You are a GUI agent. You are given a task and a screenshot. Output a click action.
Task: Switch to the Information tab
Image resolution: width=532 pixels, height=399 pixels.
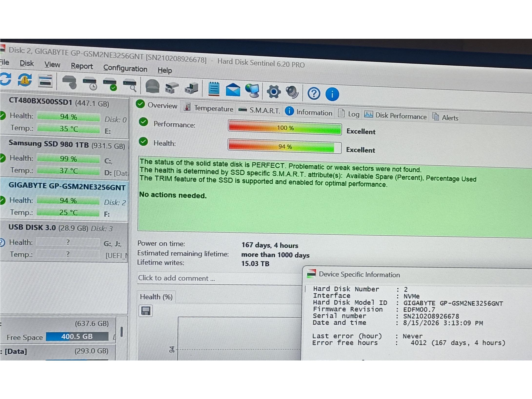pos(309,112)
